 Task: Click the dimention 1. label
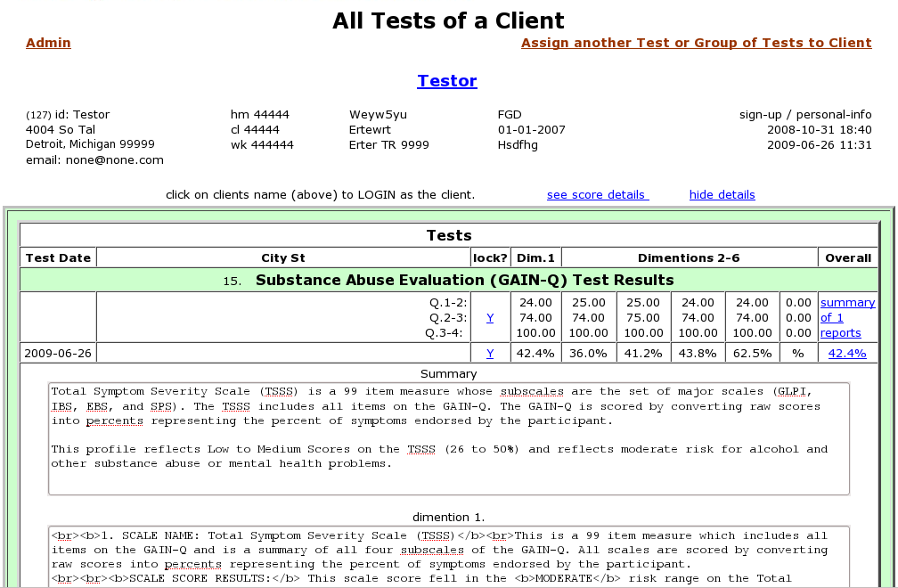(x=448, y=517)
